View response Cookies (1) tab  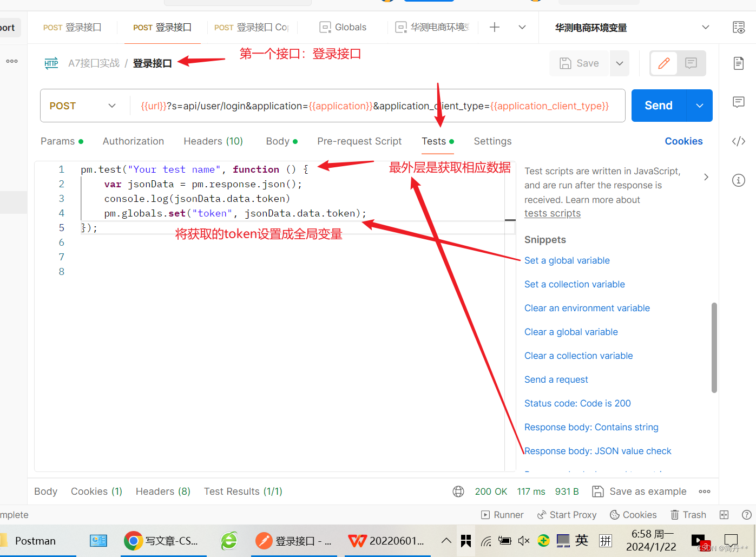click(x=96, y=492)
